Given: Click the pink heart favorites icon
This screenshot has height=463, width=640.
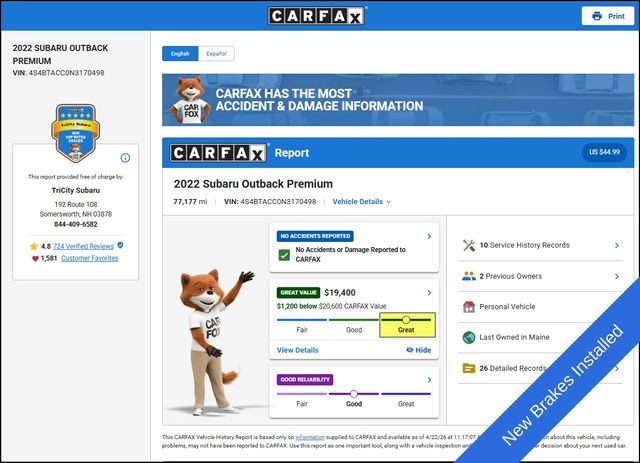Looking at the screenshot, I should 35,258.
